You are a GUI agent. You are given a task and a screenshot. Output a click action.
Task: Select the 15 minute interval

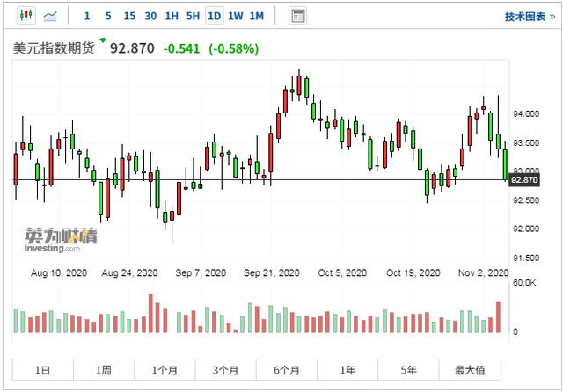[129, 16]
